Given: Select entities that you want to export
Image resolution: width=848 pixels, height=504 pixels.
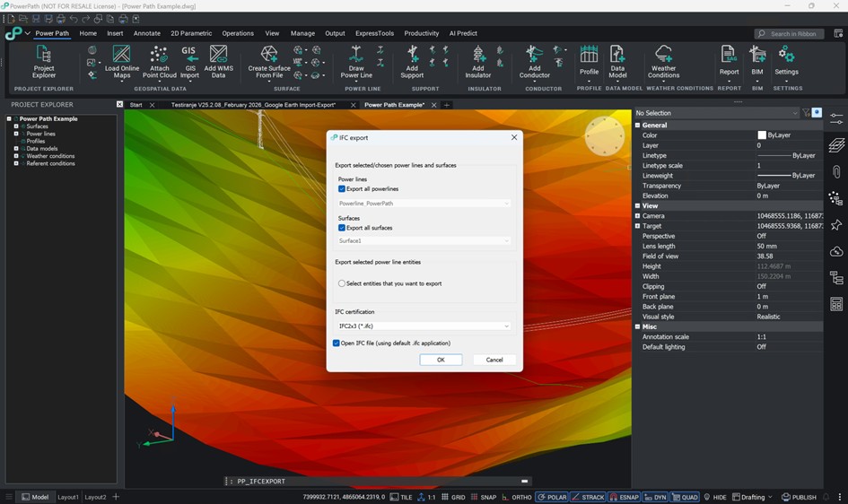Looking at the screenshot, I should pyautogui.click(x=342, y=283).
